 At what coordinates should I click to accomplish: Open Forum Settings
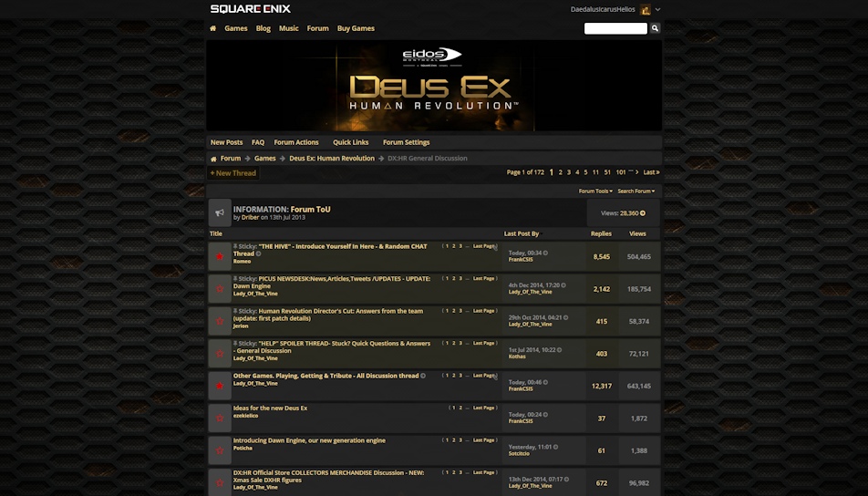407,142
